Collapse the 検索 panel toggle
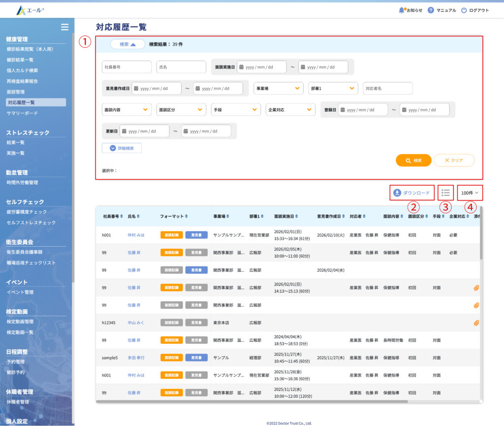This screenshot has height=426, width=504. [127, 44]
